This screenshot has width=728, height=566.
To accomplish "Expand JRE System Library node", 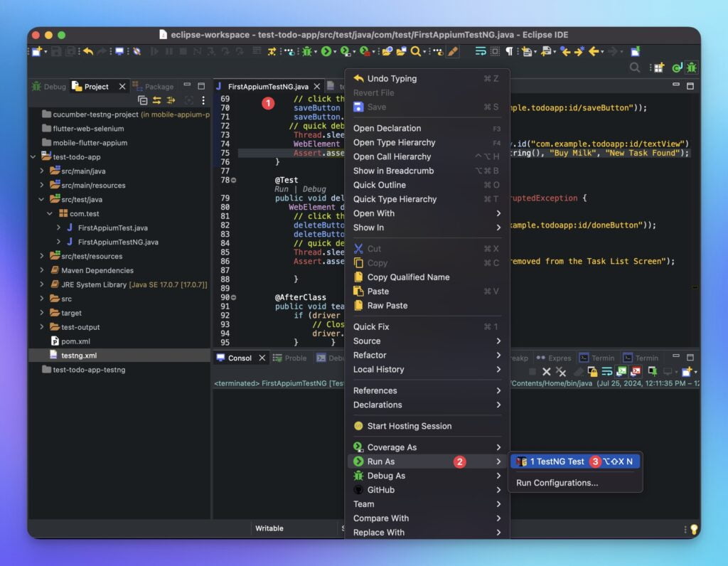I will click(x=42, y=284).
